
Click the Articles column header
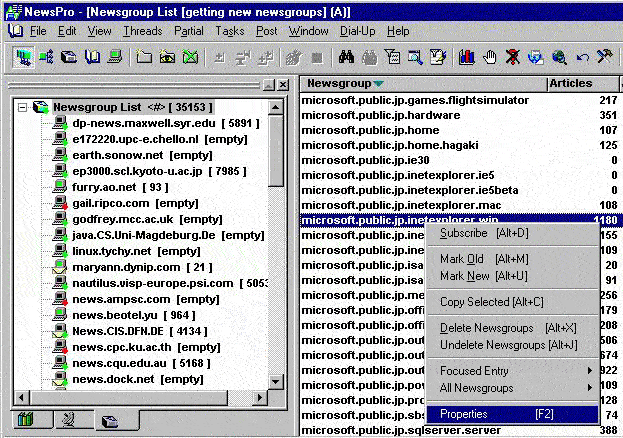point(582,83)
